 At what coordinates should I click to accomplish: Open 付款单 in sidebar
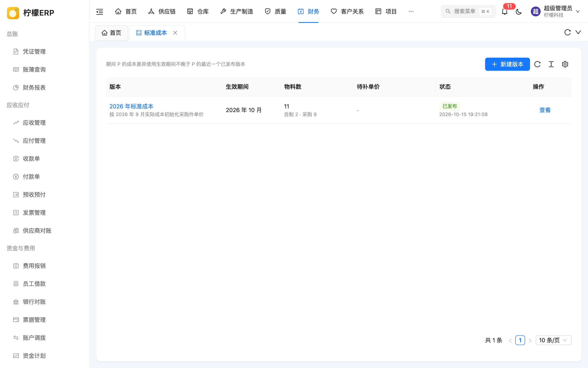pyautogui.click(x=31, y=177)
